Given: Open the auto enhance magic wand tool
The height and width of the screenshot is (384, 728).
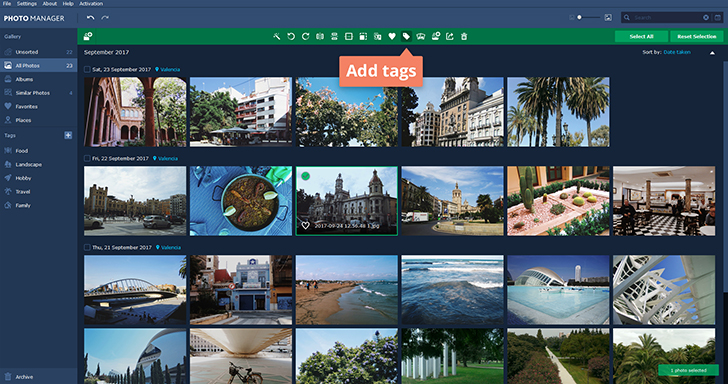Looking at the screenshot, I should pos(277,36).
